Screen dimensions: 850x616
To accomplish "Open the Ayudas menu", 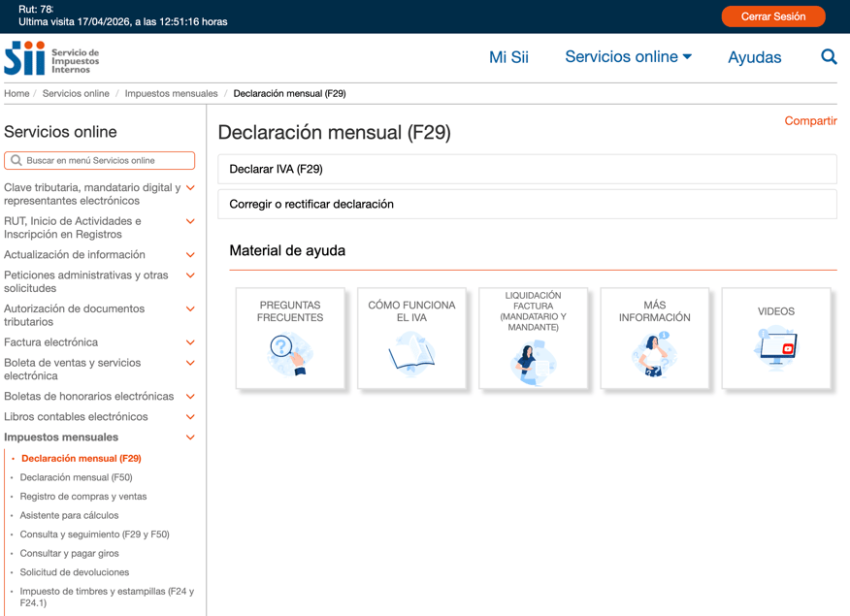I will tap(754, 57).
